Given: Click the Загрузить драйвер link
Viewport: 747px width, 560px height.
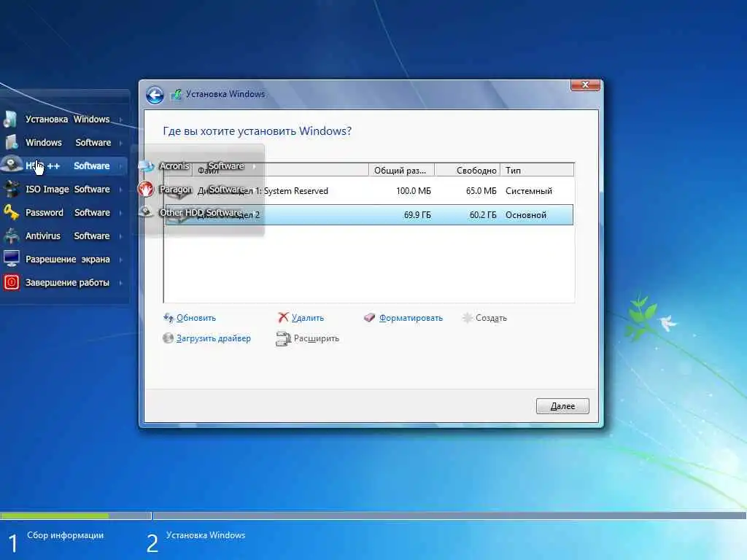Looking at the screenshot, I should pyautogui.click(x=214, y=338).
